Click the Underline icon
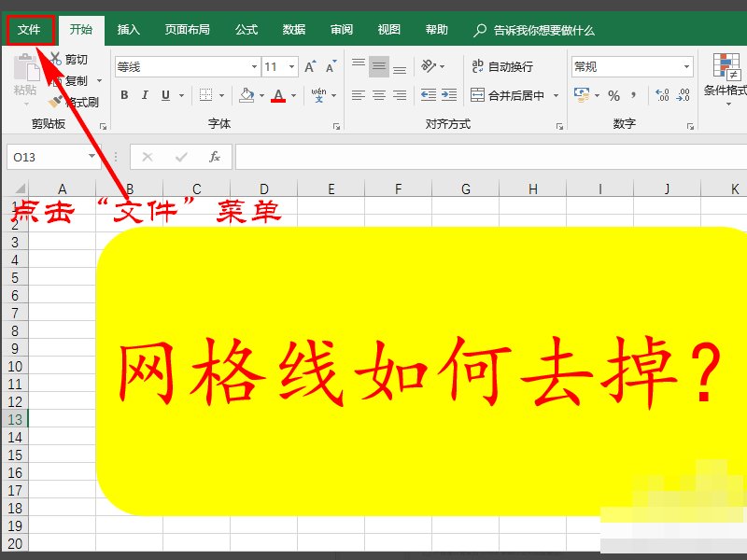The image size is (747, 560). tap(163, 94)
